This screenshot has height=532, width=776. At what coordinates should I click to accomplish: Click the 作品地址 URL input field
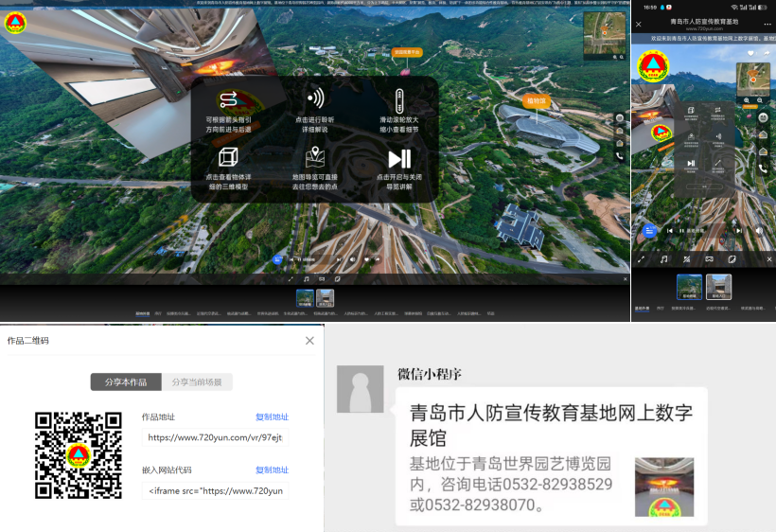pyautogui.click(x=215, y=437)
